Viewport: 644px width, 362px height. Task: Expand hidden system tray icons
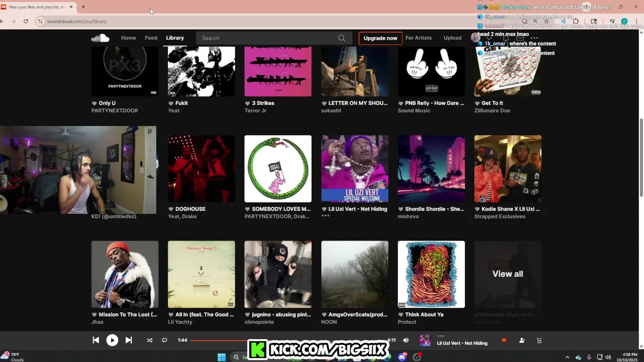click(568, 357)
